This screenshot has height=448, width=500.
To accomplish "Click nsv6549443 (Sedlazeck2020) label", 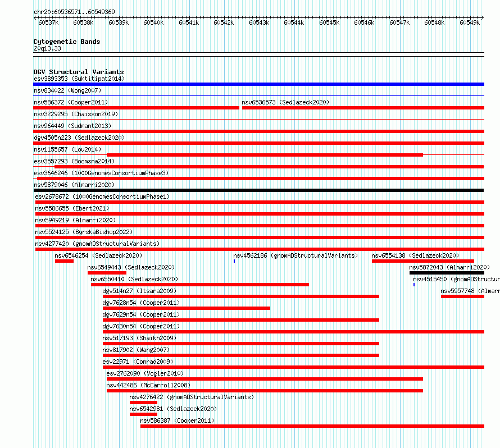I will [131, 267].
